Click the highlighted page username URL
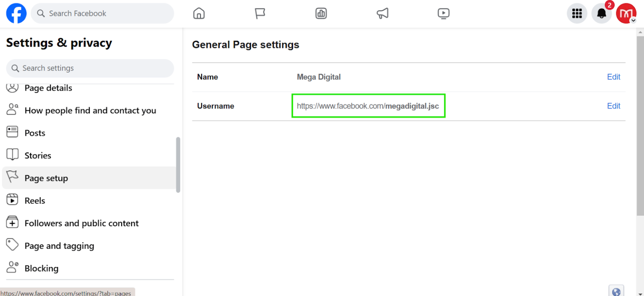 click(368, 106)
